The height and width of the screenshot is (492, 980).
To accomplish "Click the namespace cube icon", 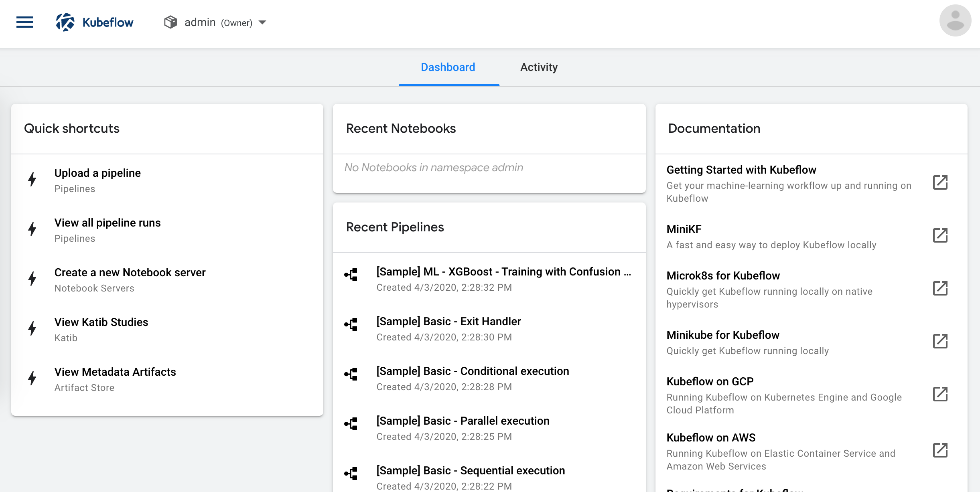I will [x=170, y=22].
